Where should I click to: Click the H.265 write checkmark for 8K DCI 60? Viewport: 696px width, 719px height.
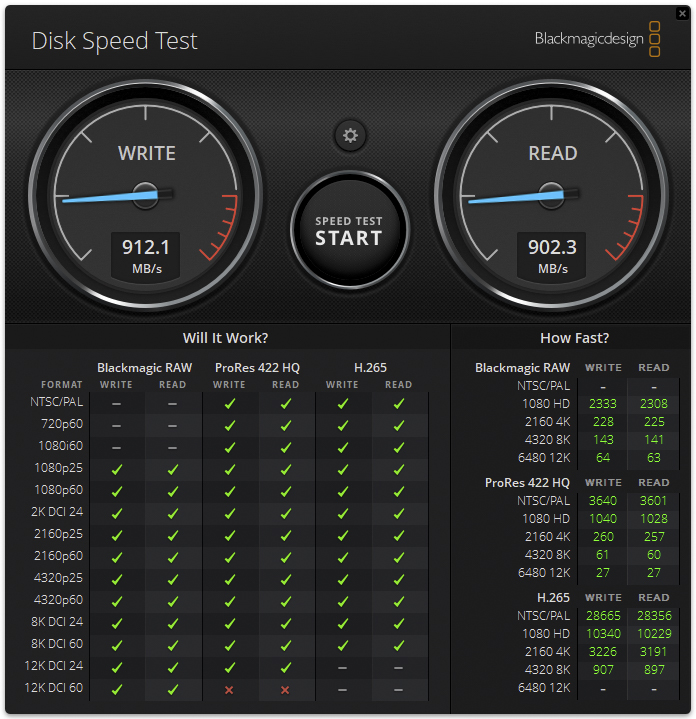click(x=342, y=645)
